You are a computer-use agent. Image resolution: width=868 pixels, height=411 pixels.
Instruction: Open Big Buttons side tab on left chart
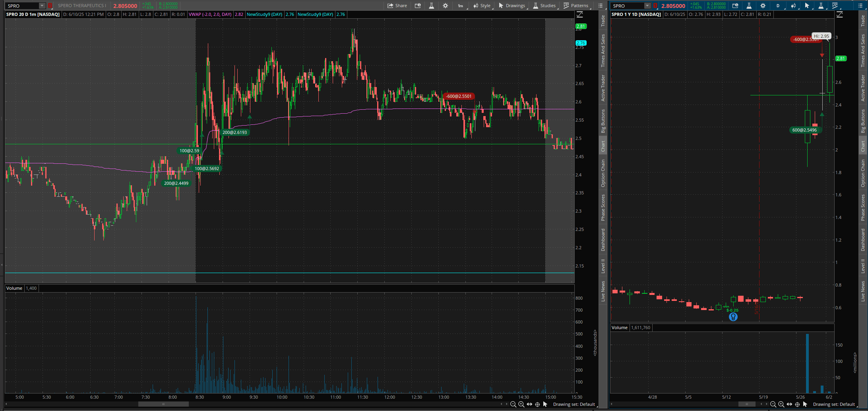click(x=603, y=121)
